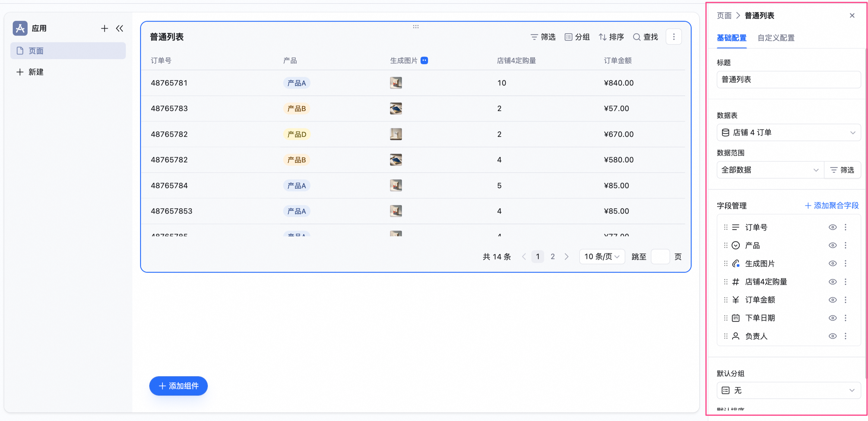Collapse the sidebar with double-chevron icon
The height and width of the screenshot is (421, 868).
pos(120,28)
